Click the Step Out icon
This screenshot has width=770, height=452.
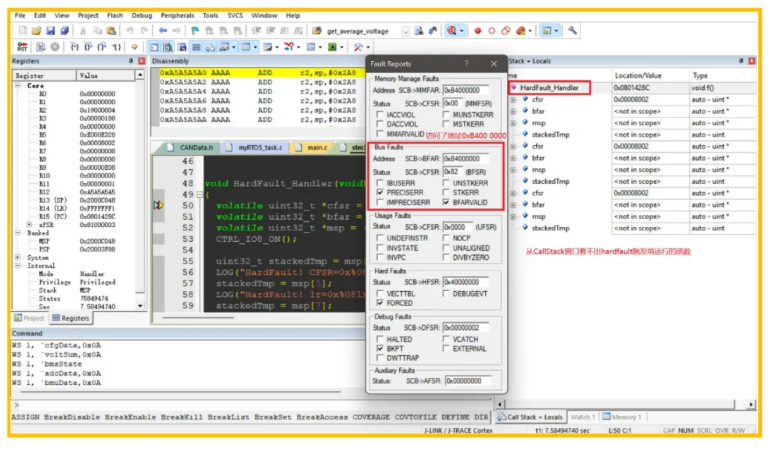point(102,47)
